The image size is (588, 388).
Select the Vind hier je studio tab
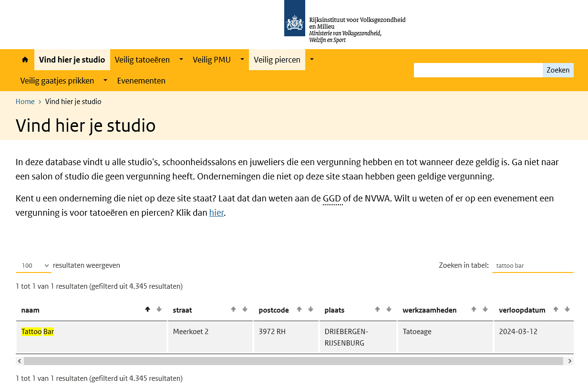(72, 60)
